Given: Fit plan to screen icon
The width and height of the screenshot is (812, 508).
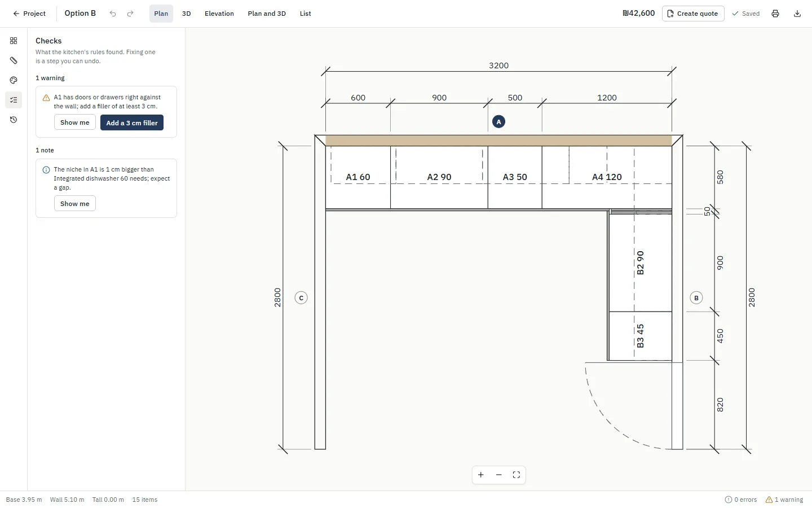Looking at the screenshot, I should pos(517,475).
